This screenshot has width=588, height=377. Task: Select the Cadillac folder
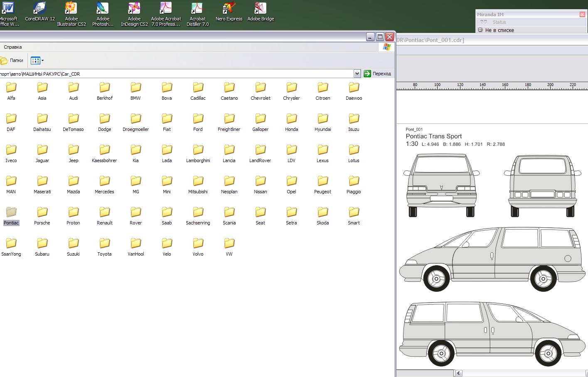pyautogui.click(x=198, y=92)
